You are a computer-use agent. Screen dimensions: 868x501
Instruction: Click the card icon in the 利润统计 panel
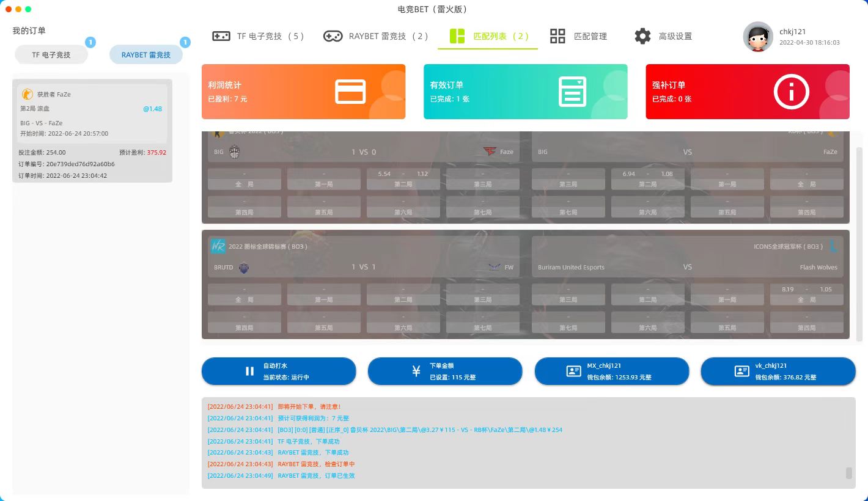350,92
